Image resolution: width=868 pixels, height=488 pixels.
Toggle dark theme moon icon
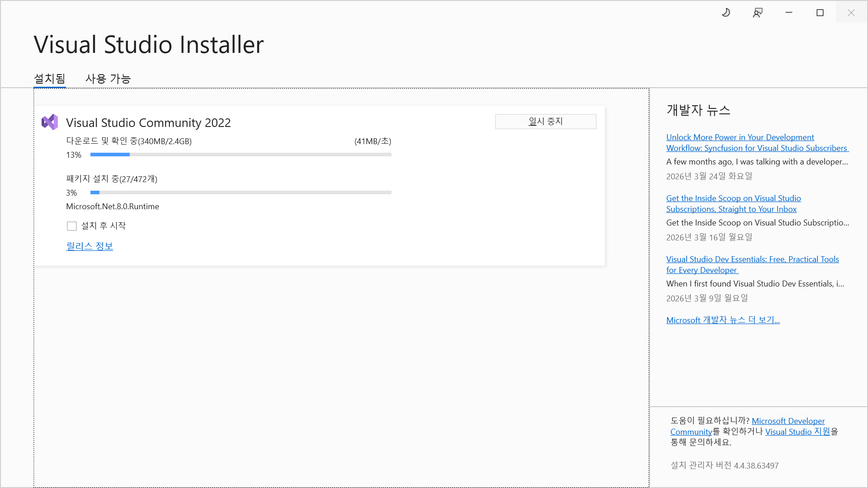(x=726, y=13)
